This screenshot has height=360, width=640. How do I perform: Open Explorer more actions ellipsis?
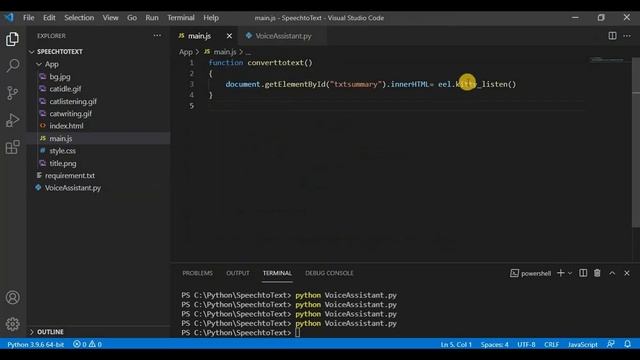click(x=157, y=36)
